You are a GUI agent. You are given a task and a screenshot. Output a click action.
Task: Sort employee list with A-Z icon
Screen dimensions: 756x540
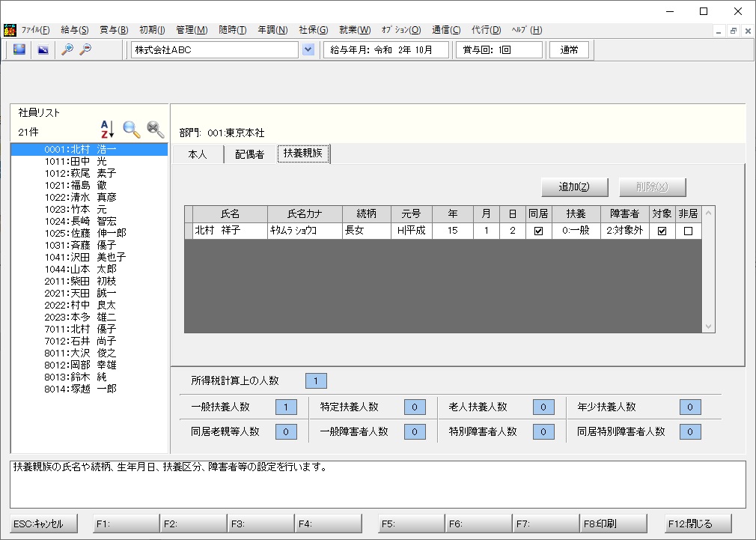107,130
